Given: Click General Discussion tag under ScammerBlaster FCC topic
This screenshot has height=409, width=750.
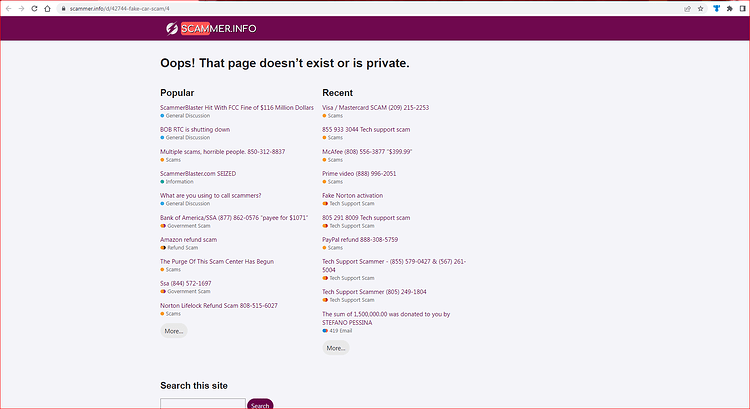Looking at the screenshot, I should click(185, 116).
